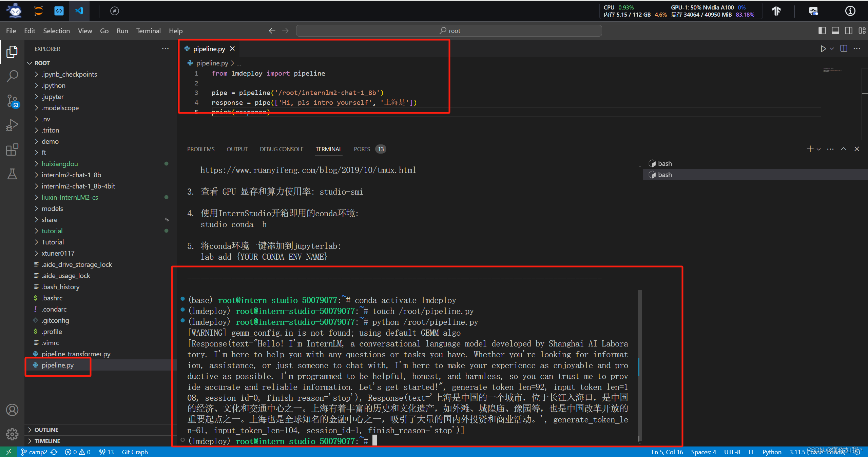The image size is (868, 457).
Task: Toggle the Primary Side Bar layout
Action: [x=822, y=31]
